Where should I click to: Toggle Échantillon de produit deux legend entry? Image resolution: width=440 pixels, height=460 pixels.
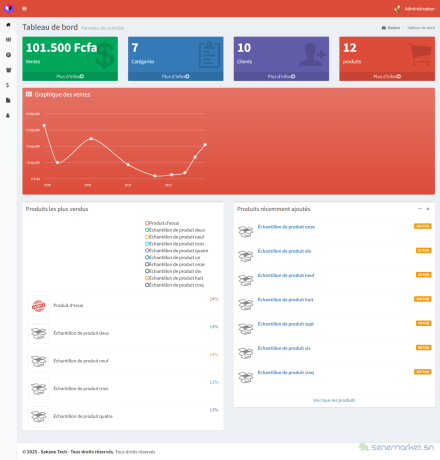[175, 230]
